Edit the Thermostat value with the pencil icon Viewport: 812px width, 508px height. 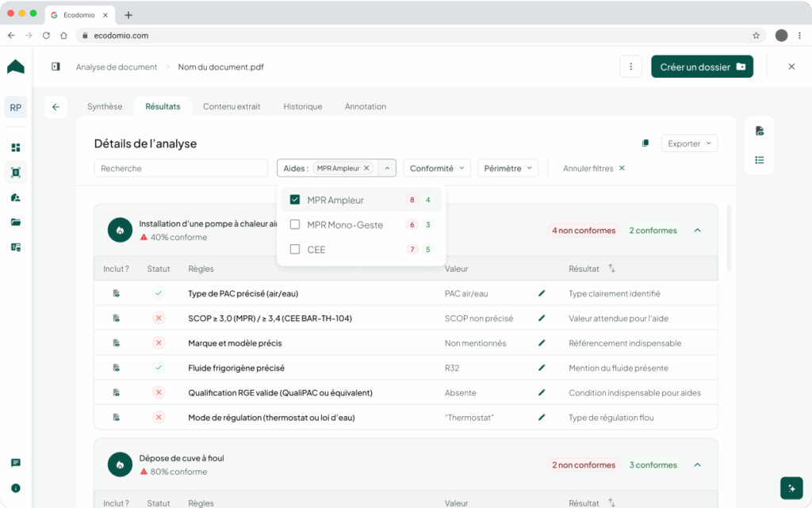(x=542, y=418)
